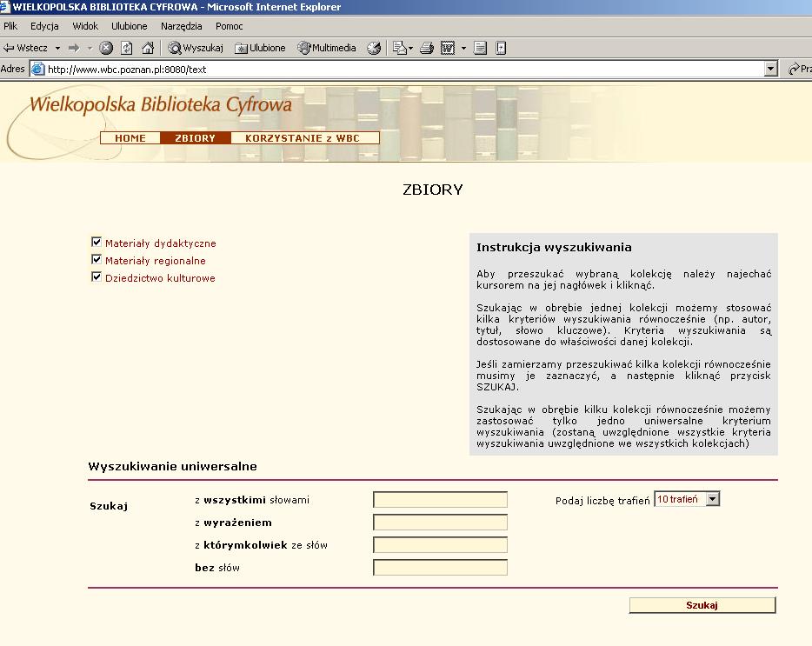Click the 'Podaj liczbę trafień' label
The image size is (812, 646).
(x=602, y=501)
